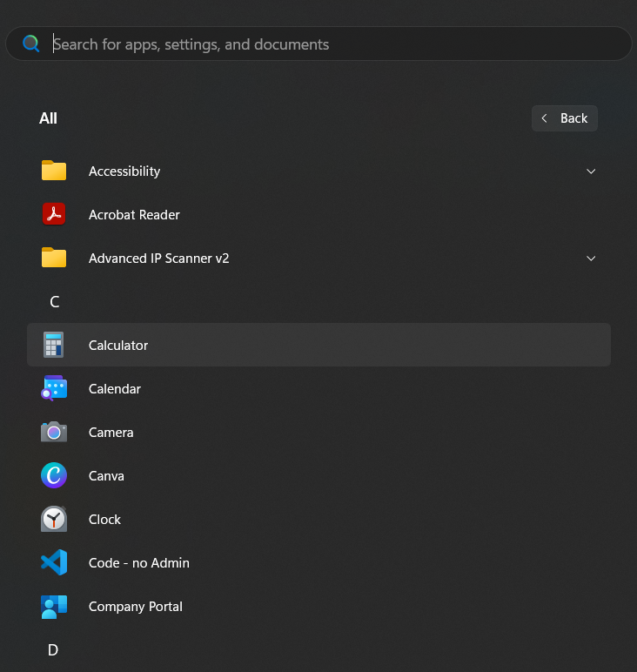
Task: Click the 'Canva' label
Action: pyautogui.click(x=106, y=476)
